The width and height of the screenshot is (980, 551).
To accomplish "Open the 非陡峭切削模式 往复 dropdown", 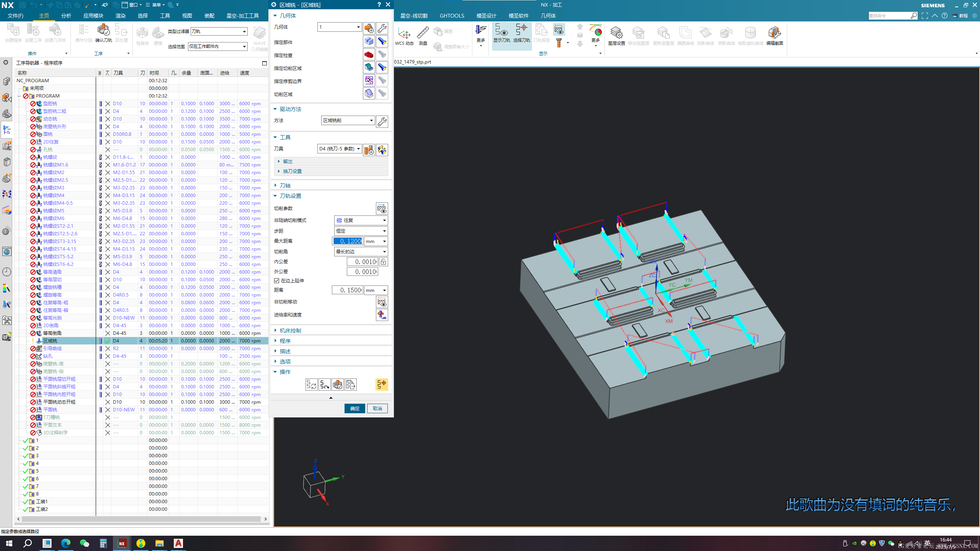I will click(x=361, y=220).
